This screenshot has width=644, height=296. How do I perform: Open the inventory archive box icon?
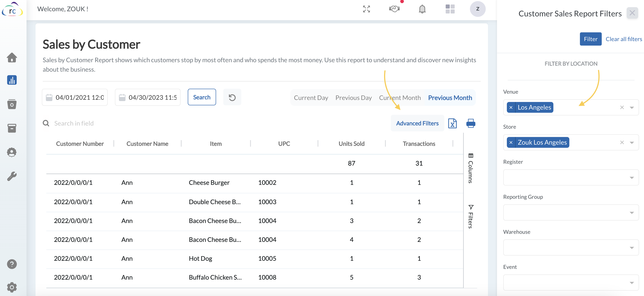click(x=12, y=128)
